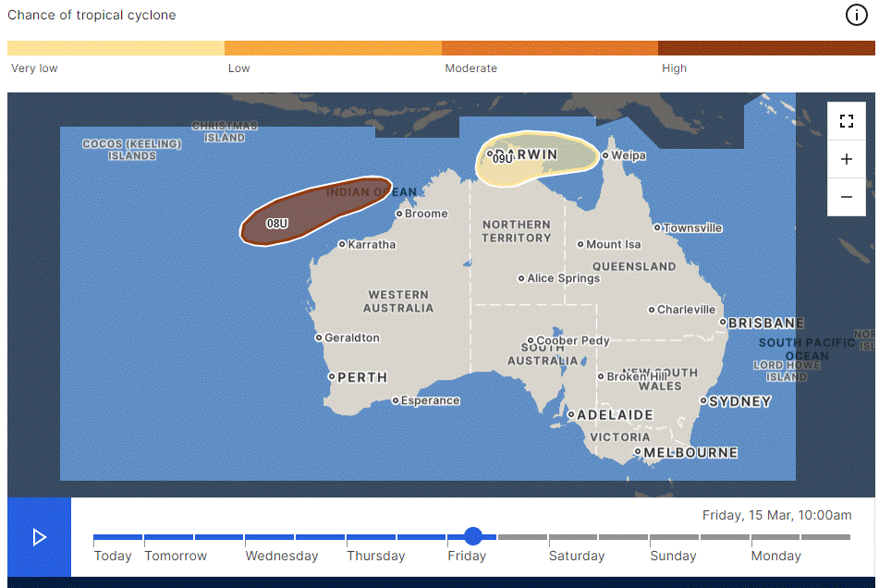Viewport: 879px width, 588px height.
Task: Click the WESTERN AUSTRALIA state label
Action: 398,301
